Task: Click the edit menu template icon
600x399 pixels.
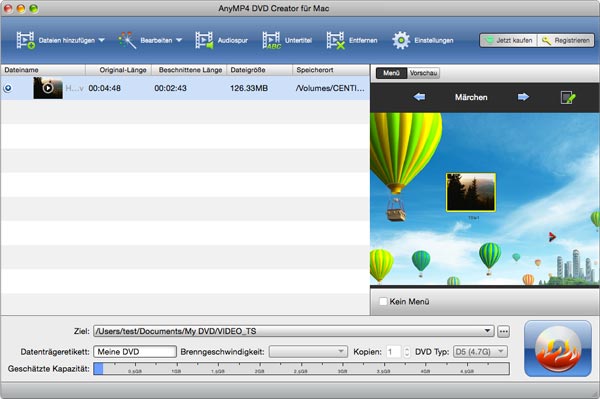Action: coord(568,97)
